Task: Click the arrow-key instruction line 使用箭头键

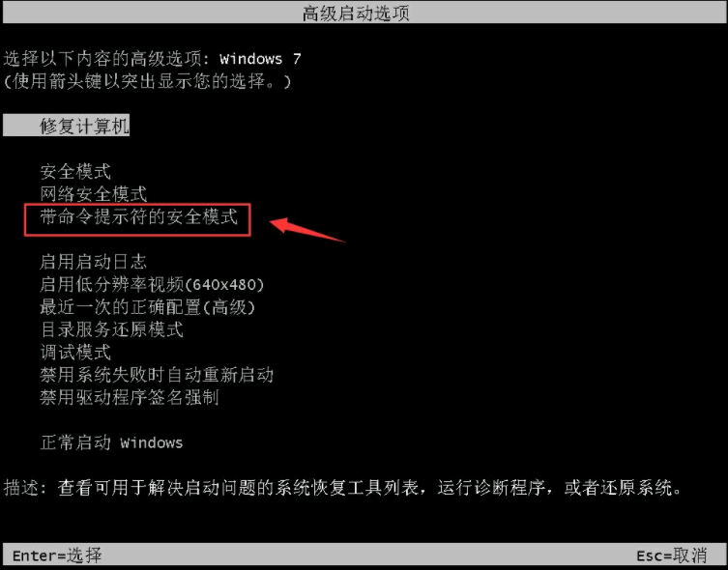Action: click(148, 81)
